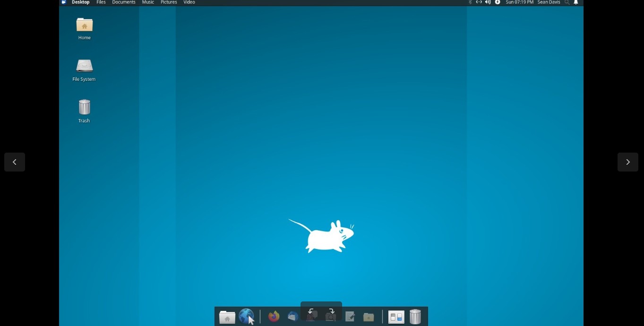Open the Desktop menu in top panel

tap(80, 2)
